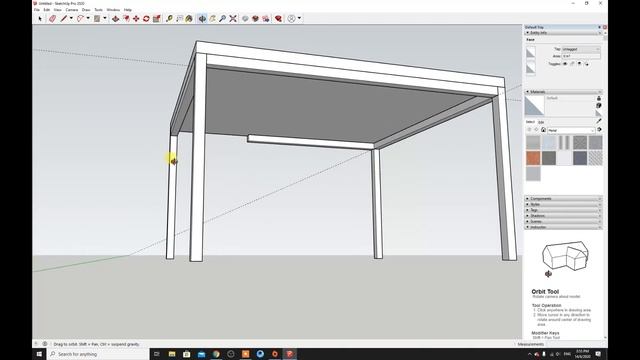Select the Pan hand tool
This screenshot has width=640, height=360.
[212, 18]
